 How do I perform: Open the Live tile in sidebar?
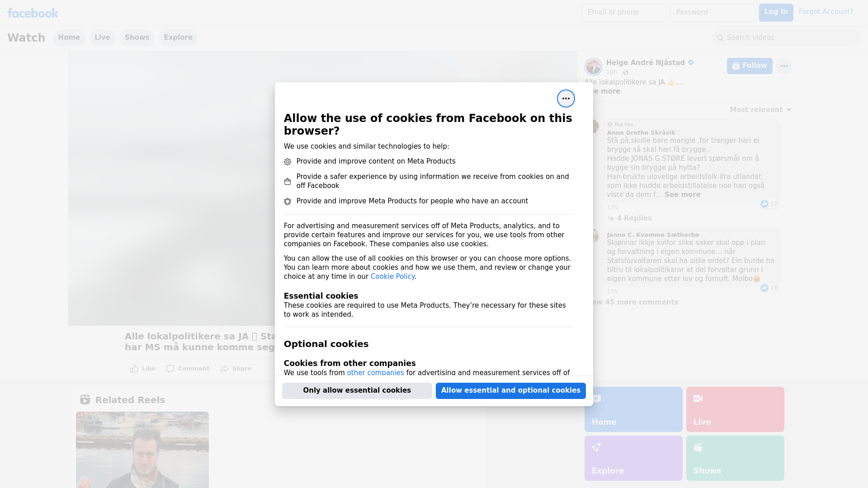point(735,409)
